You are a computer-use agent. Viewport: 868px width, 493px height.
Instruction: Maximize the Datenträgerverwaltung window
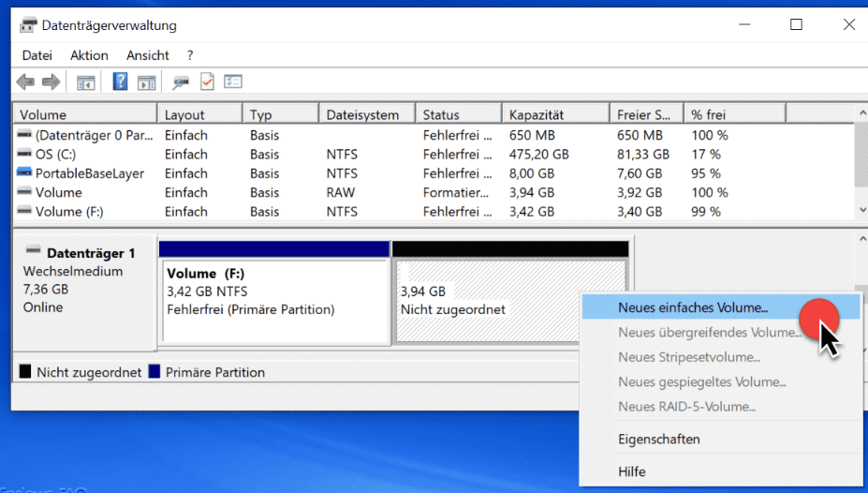pos(796,24)
